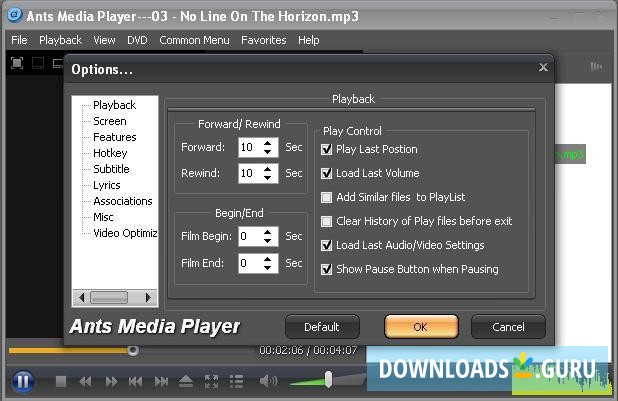Viewport: 618px width, 401px height.
Task: Select Misc in the options tree
Action: 103,217
